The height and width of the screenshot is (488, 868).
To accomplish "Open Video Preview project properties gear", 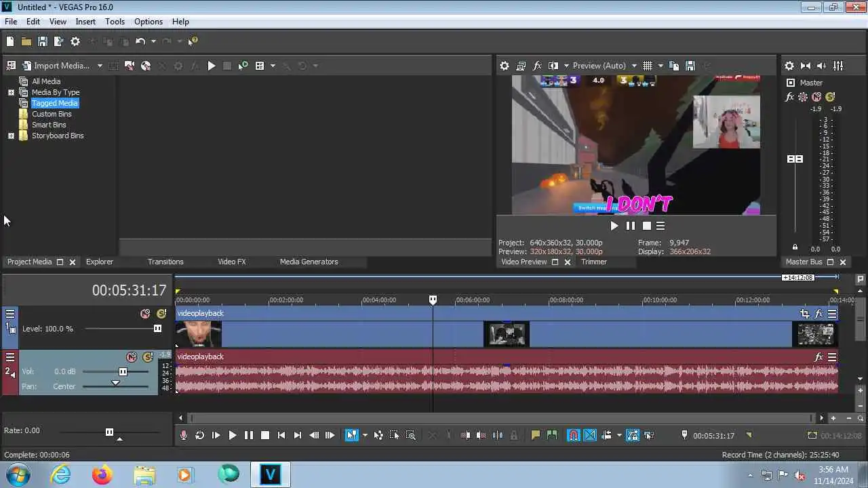I will 505,66.
